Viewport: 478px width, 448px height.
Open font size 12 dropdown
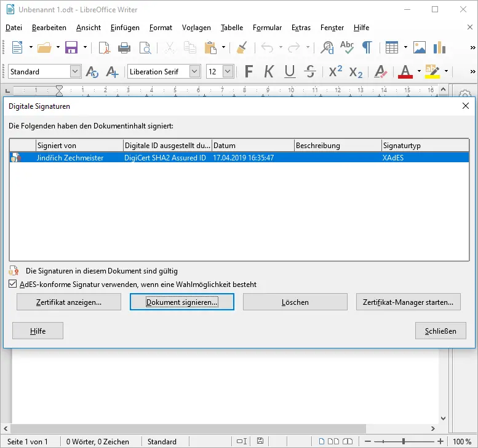pos(228,71)
